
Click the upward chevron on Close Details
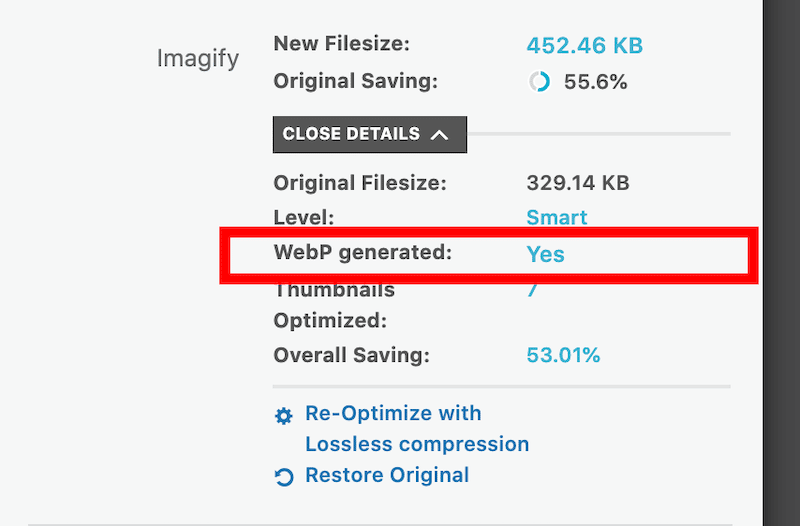(x=439, y=134)
